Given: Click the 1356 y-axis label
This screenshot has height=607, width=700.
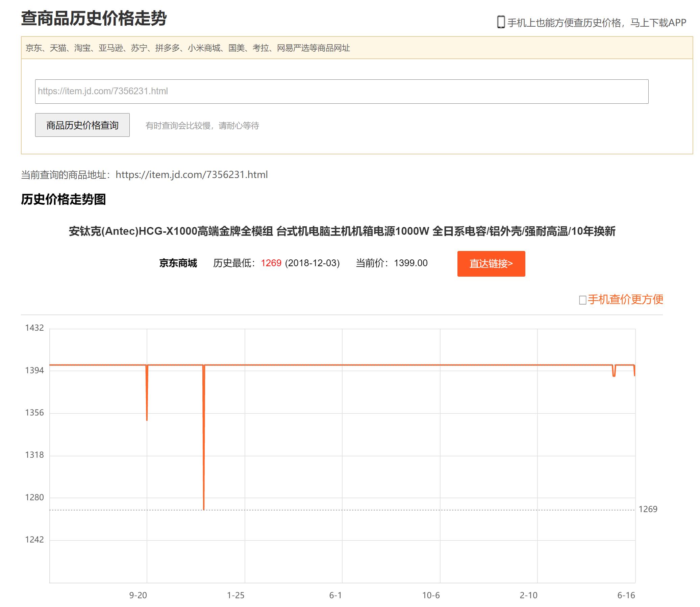Looking at the screenshot, I should click(x=34, y=412).
